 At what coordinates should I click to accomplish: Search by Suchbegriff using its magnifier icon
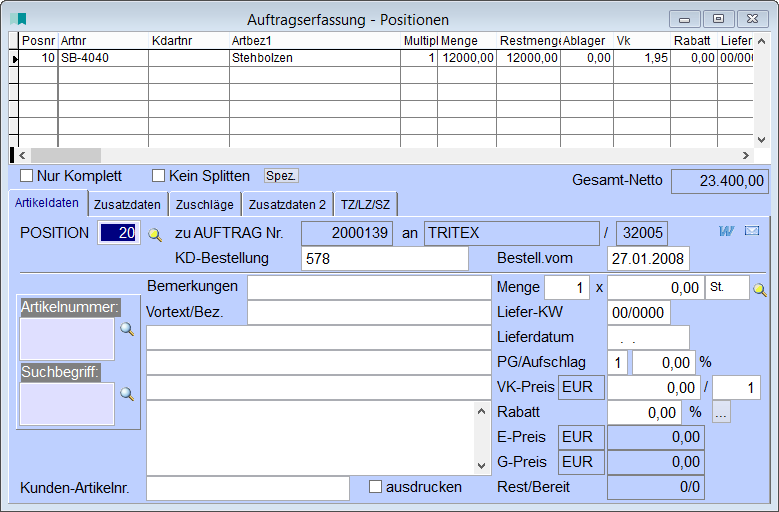click(127, 394)
